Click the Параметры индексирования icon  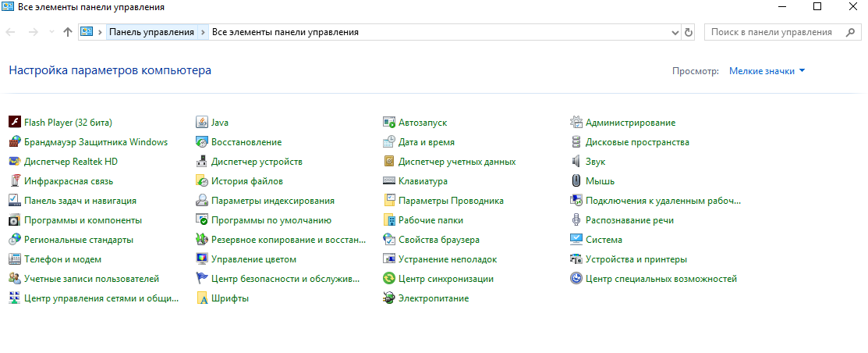coord(202,201)
